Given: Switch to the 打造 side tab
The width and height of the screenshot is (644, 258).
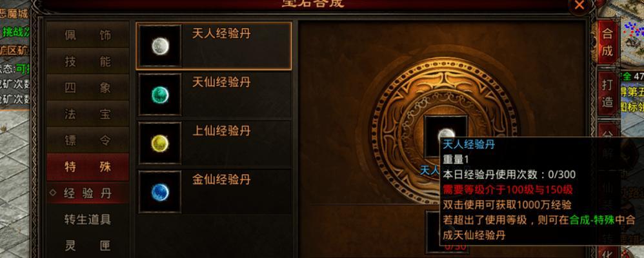Looking at the screenshot, I should point(607,94).
